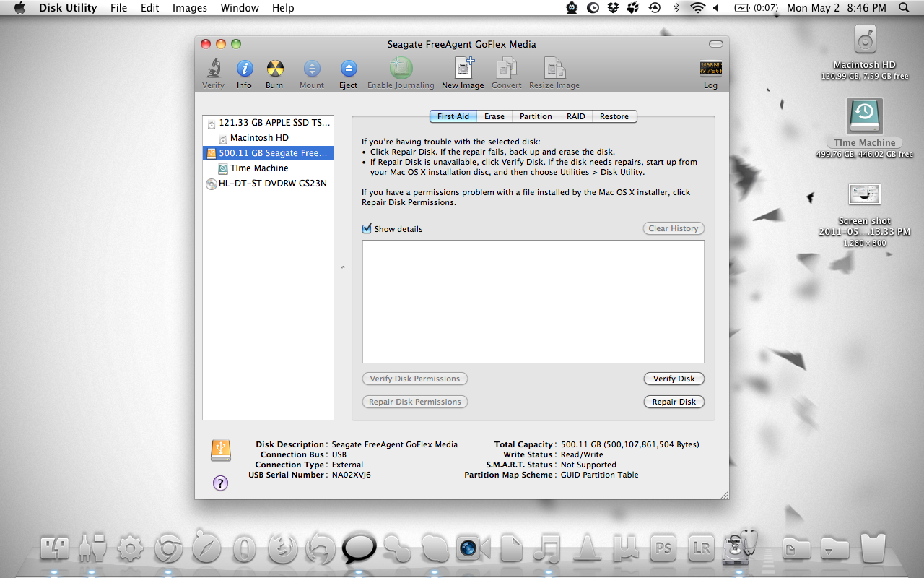Viewport: 924px width, 578px height.
Task: Open the Help menu
Action: 283,8
